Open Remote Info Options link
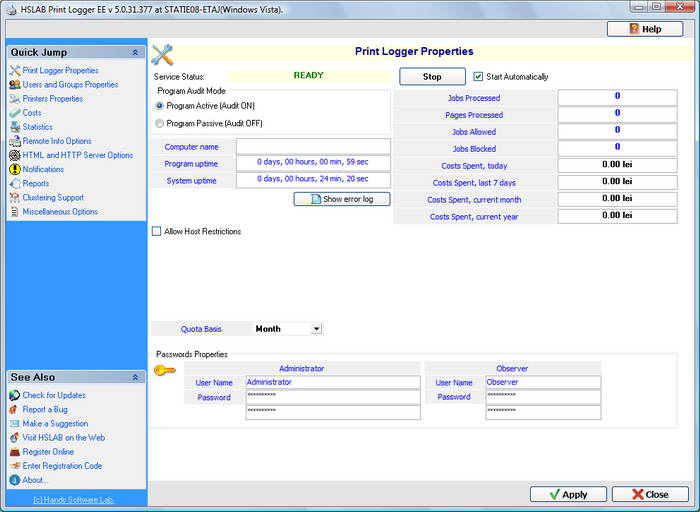 coord(57,141)
